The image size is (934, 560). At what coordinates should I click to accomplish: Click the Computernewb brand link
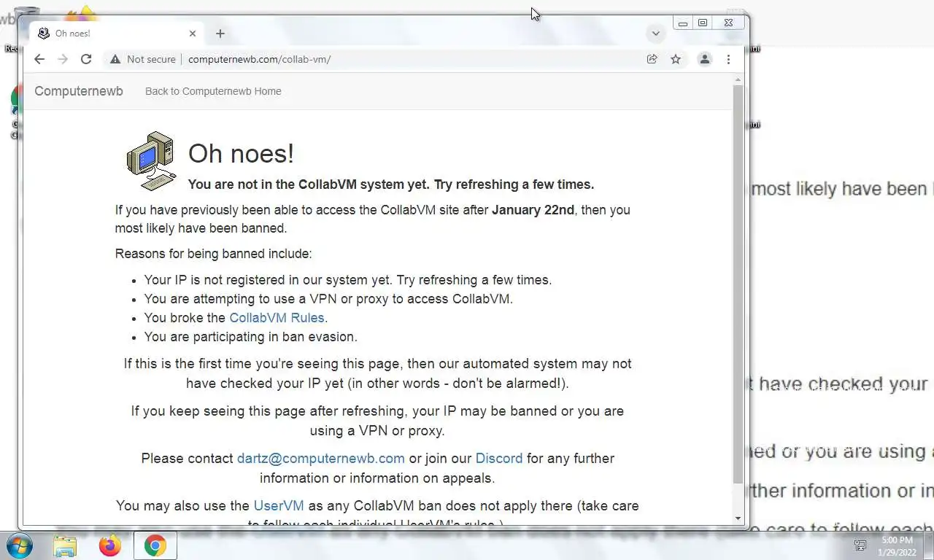(x=79, y=91)
